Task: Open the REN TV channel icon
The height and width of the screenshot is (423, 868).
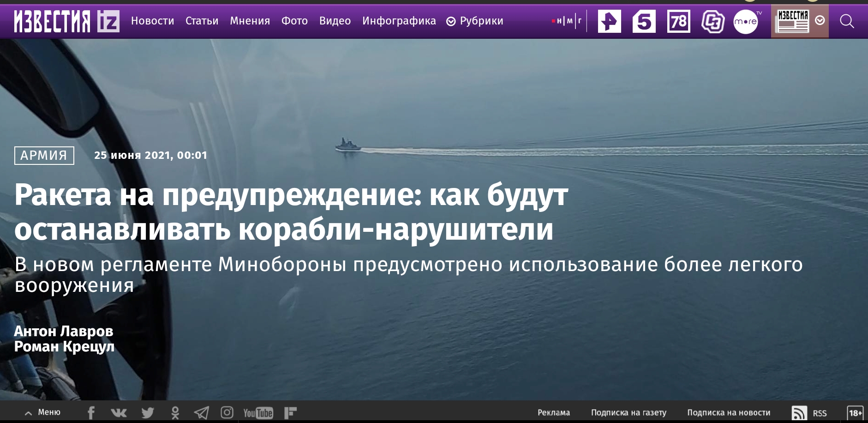Action: click(x=609, y=21)
